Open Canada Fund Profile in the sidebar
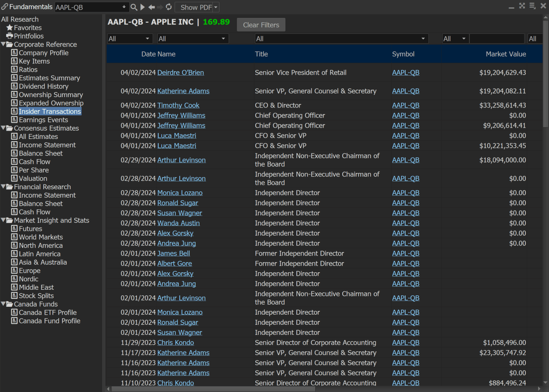Image resolution: width=549 pixels, height=392 pixels. click(49, 321)
